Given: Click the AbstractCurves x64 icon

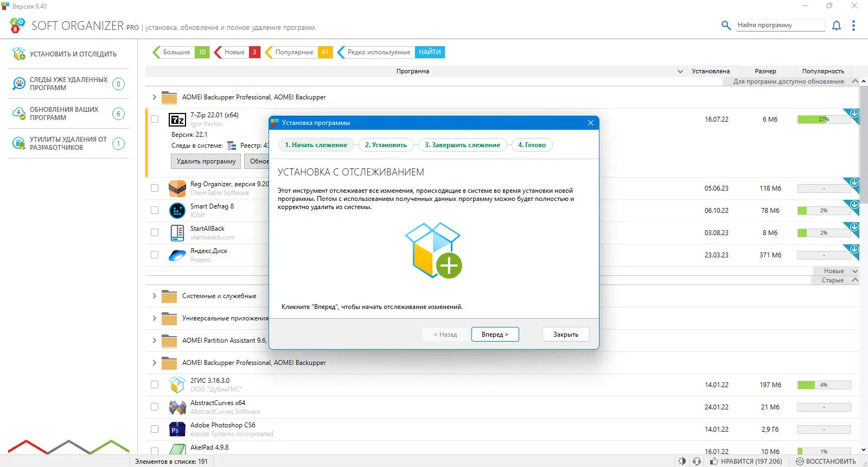Looking at the screenshot, I should (177, 407).
